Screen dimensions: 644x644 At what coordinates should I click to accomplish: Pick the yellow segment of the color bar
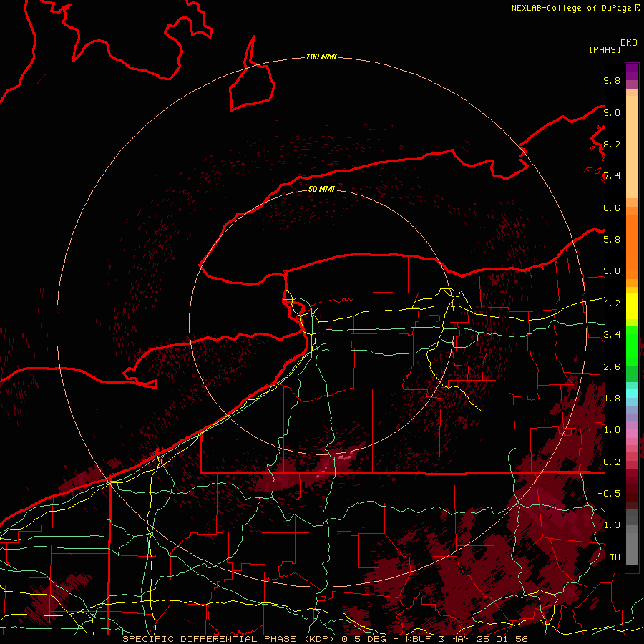[632, 306]
